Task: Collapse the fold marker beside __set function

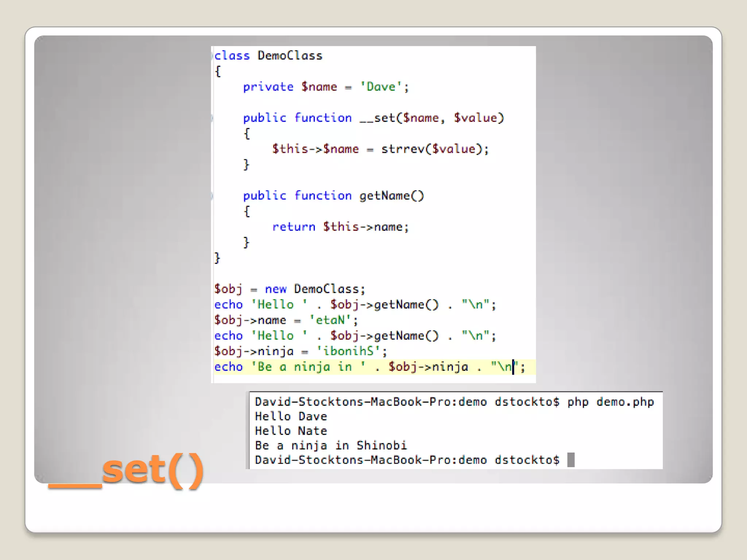Action: (212, 118)
